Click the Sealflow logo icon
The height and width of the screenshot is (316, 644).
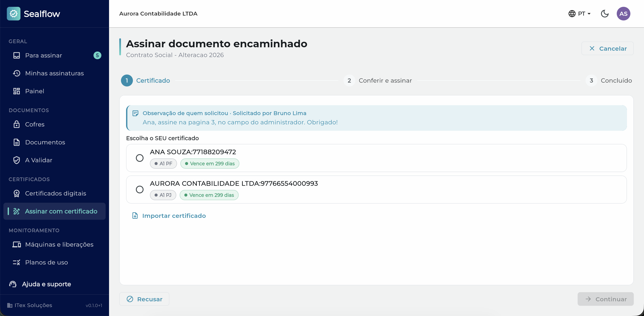(x=13, y=13)
